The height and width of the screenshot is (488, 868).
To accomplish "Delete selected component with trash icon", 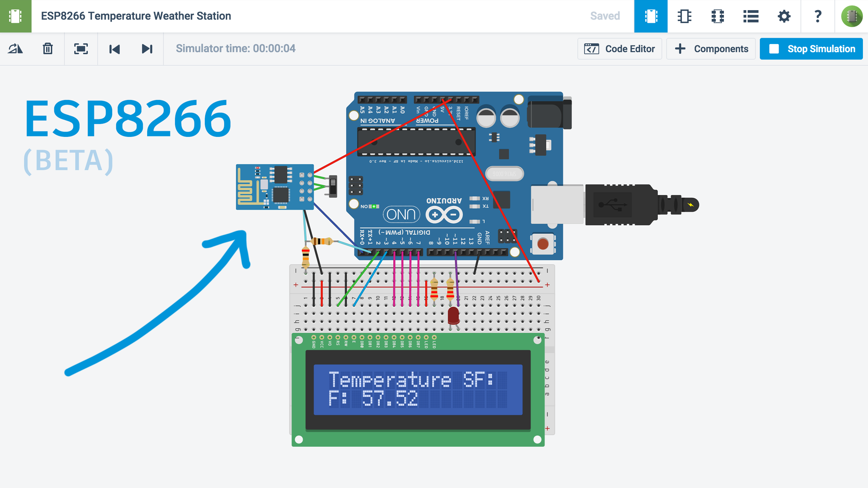I will [48, 49].
